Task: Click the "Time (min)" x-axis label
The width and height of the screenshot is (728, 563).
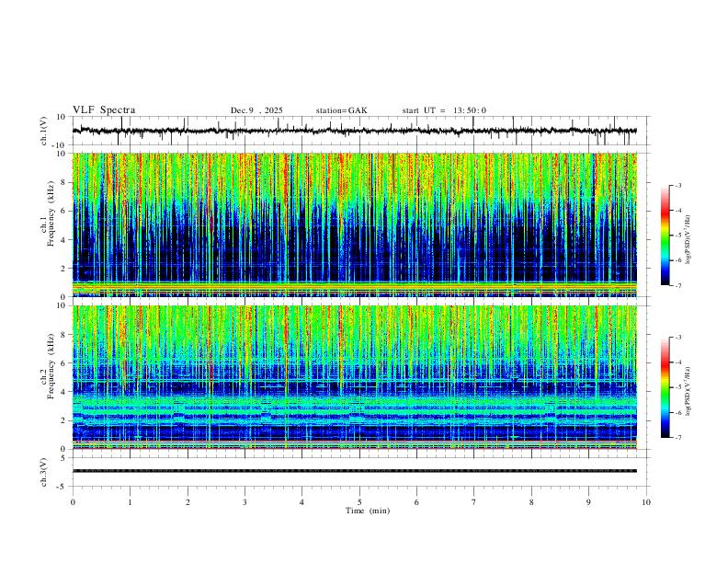Action: (368, 511)
